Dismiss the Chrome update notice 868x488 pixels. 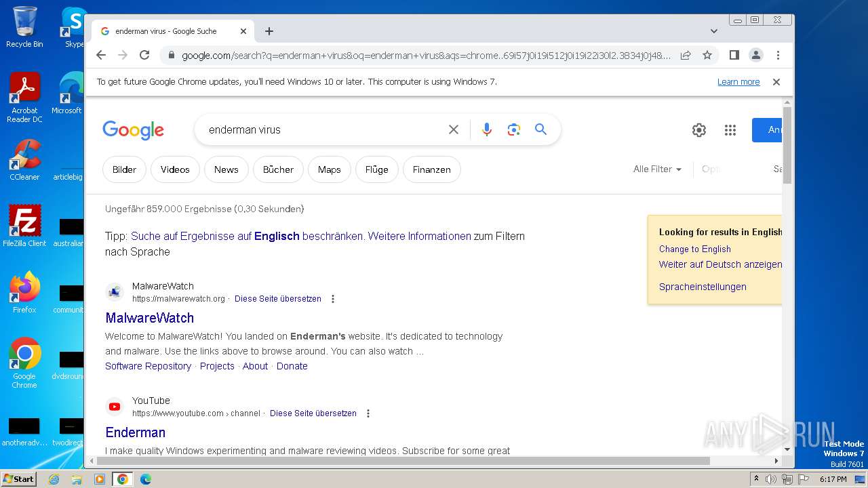pos(776,82)
